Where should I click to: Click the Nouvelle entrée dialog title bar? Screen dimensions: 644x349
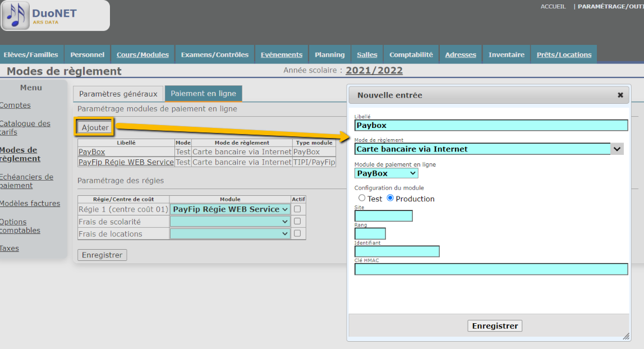coord(489,95)
